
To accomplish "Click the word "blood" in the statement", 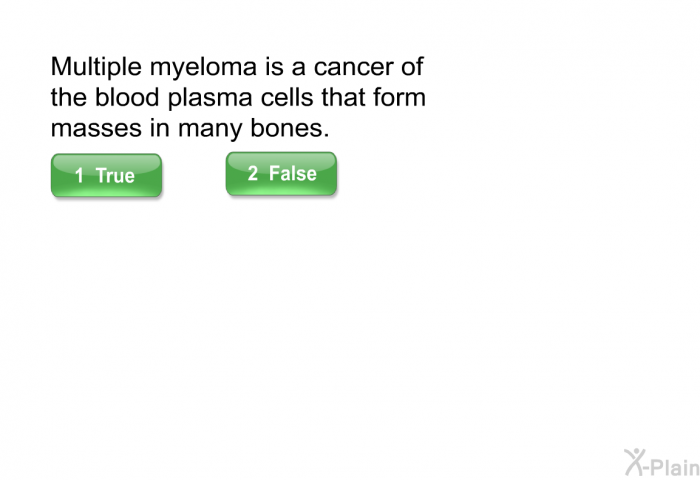I will pos(127,97).
